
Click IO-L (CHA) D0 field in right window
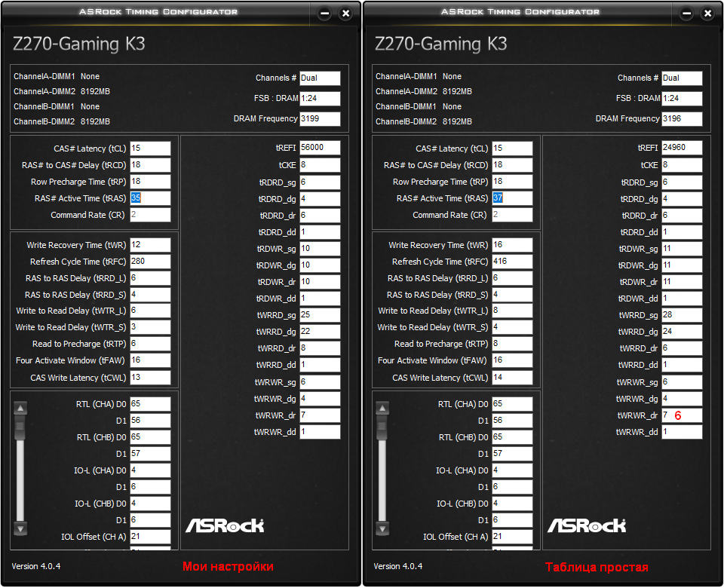(512, 470)
